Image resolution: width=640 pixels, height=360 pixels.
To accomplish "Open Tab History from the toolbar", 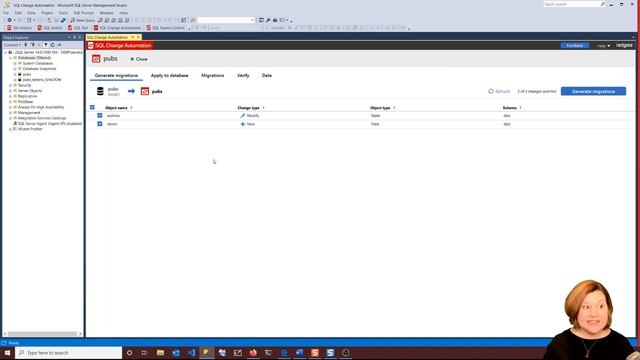I will coord(19,28).
